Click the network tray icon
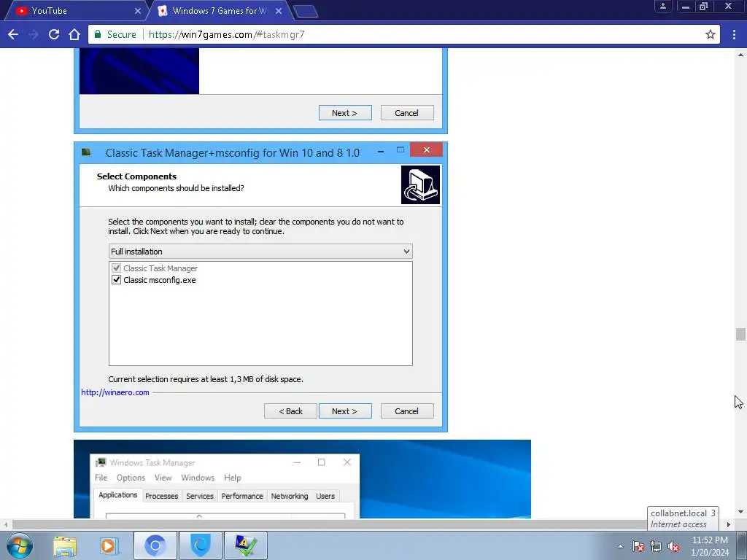 point(656,547)
